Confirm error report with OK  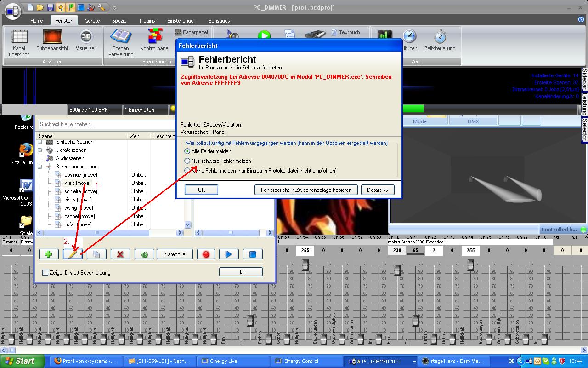(201, 190)
